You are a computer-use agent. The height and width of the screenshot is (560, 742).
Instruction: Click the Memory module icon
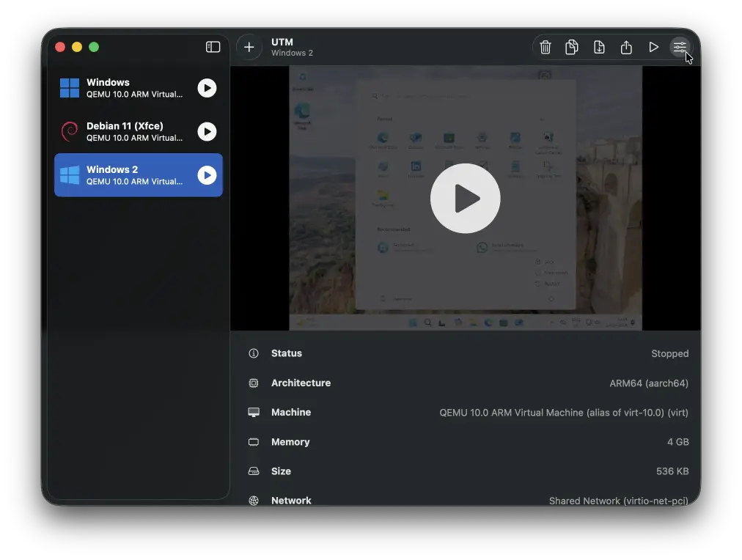coord(254,442)
